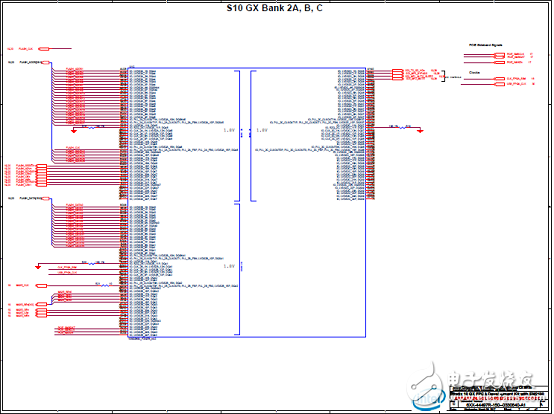This screenshot has width=554, height=414.
Task: Click the resistor symbol on the right-side ground net
Action: coord(402,128)
